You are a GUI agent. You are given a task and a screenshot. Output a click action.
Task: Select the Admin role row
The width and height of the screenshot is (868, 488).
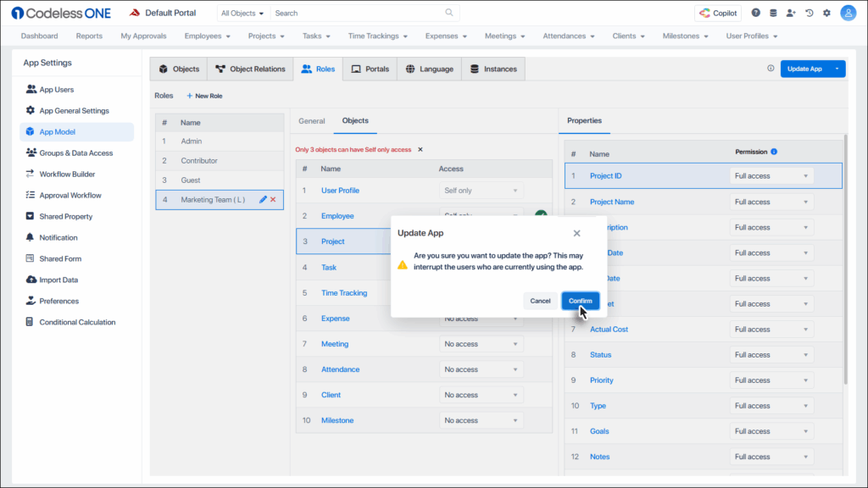click(220, 141)
